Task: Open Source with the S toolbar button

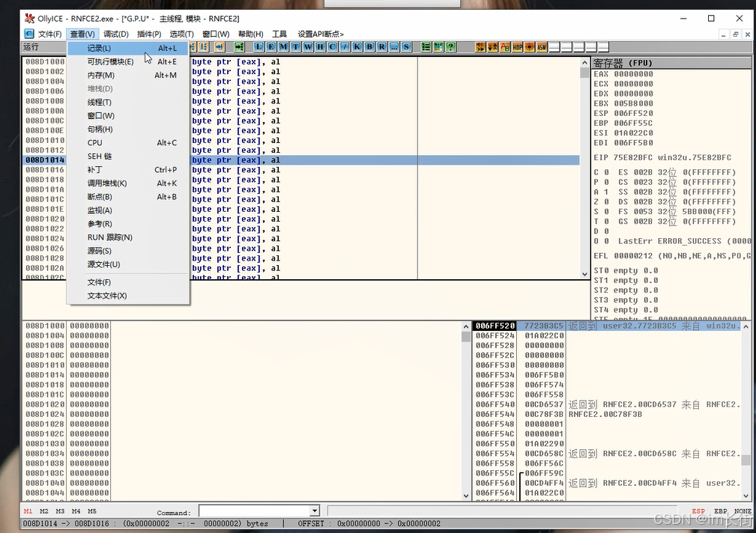Action: 406,46
